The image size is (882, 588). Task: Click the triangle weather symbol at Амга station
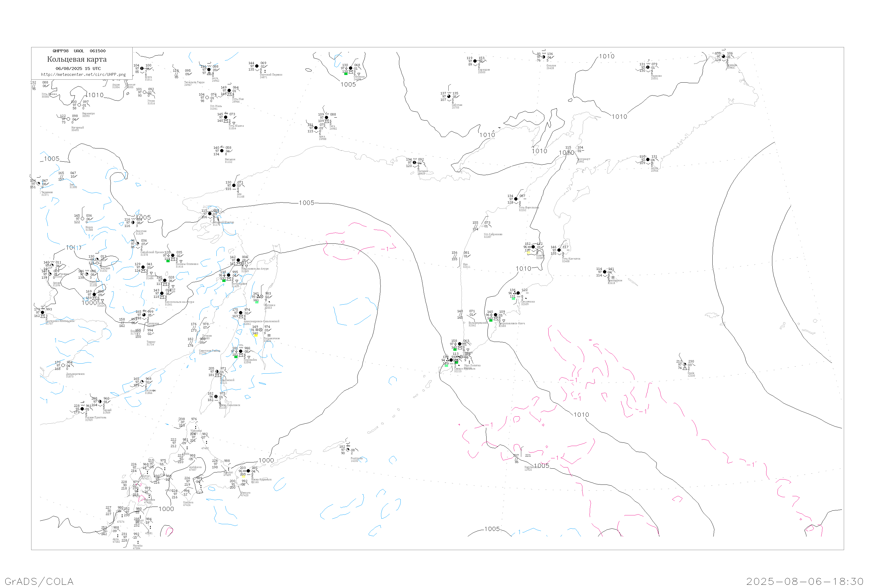pos(209,73)
